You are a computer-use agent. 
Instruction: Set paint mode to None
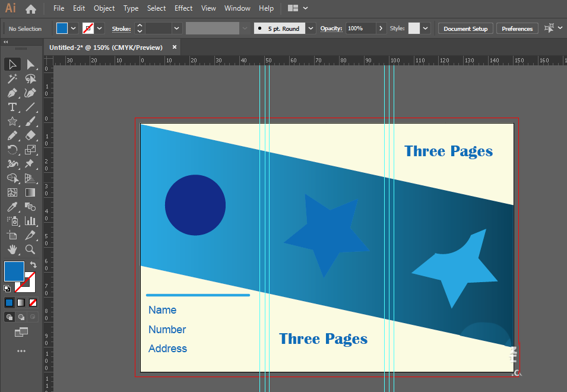33,302
